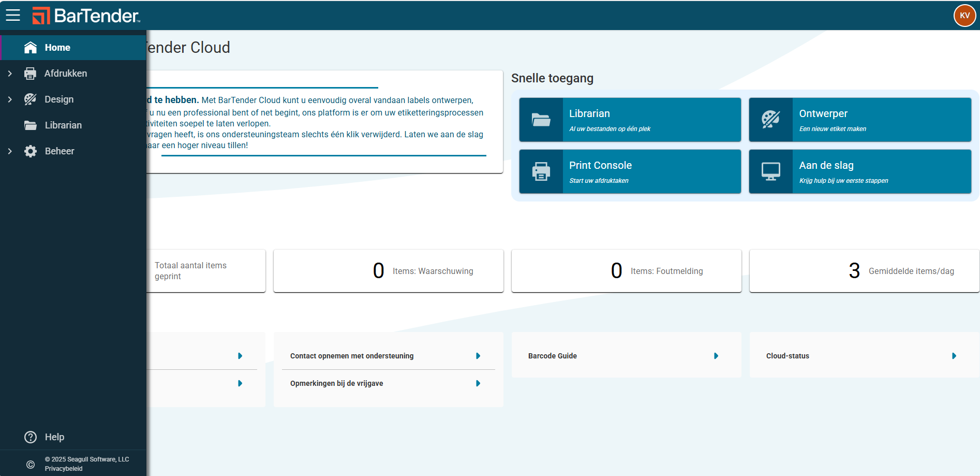The width and height of the screenshot is (980, 476).
Task: Click the Beheer gear icon in sidebar
Action: click(31, 151)
